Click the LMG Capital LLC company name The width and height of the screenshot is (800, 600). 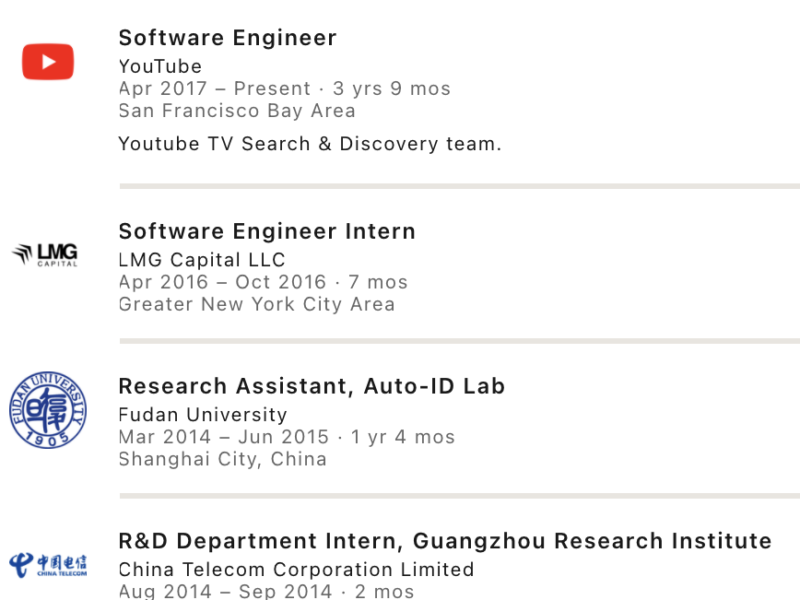[x=202, y=260]
